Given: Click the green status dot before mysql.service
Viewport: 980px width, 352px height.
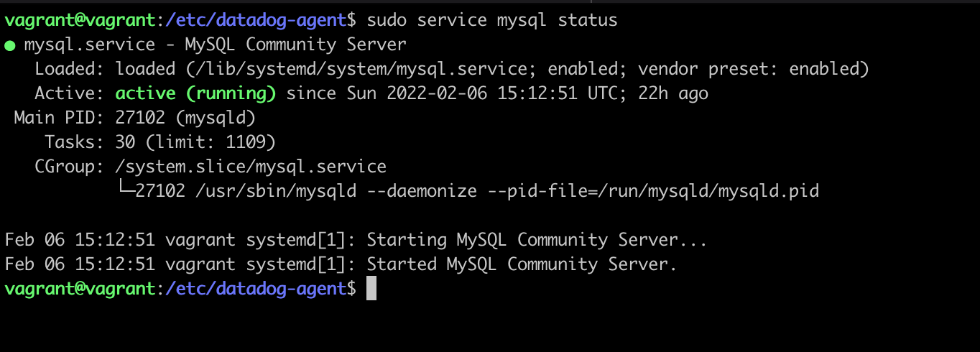Looking at the screenshot, I should pyautogui.click(x=9, y=45).
